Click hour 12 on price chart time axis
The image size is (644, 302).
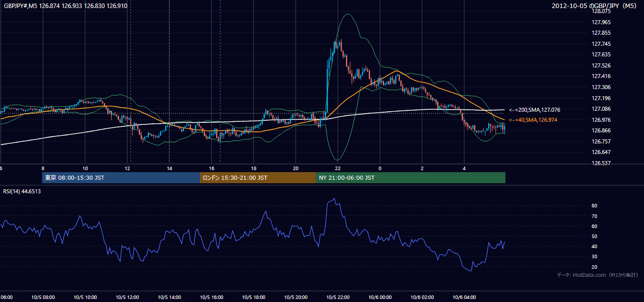coord(127,169)
